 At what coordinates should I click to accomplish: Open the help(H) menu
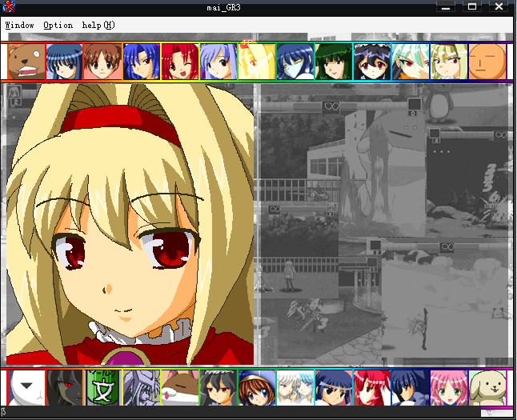pyautogui.click(x=98, y=25)
